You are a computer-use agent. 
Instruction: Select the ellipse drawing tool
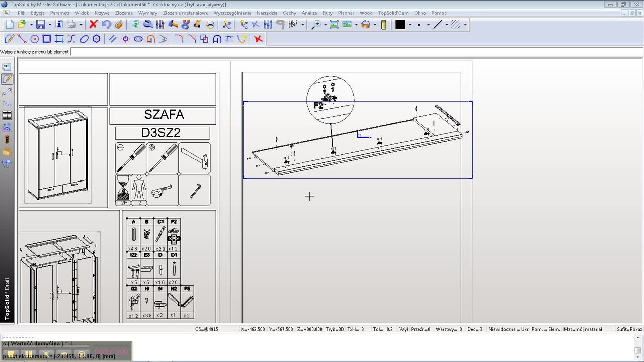pyautogui.click(x=84, y=39)
